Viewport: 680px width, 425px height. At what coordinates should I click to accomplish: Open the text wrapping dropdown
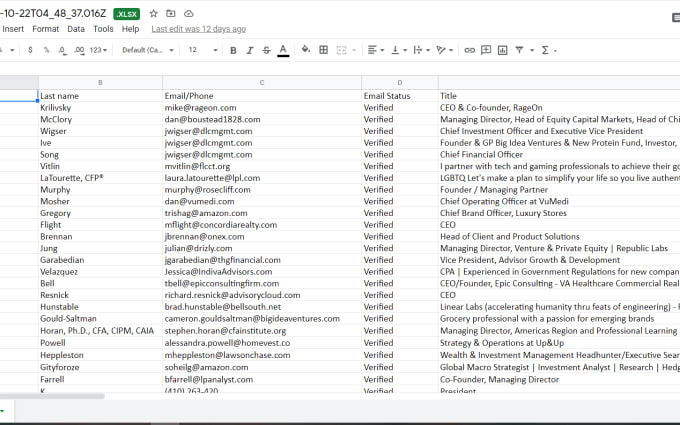coord(421,50)
